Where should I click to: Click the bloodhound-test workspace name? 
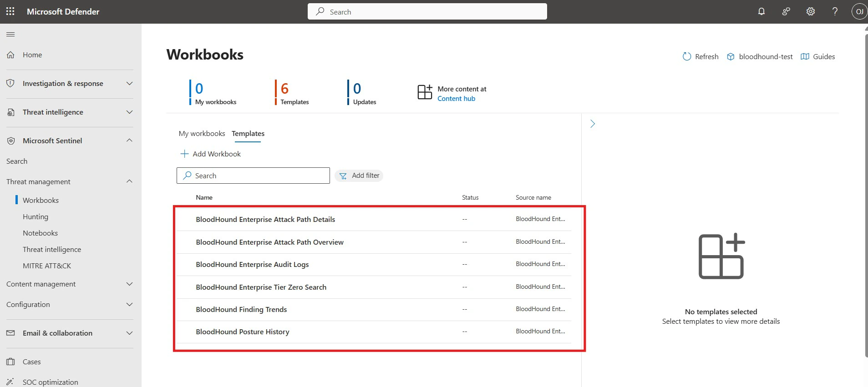click(766, 56)
